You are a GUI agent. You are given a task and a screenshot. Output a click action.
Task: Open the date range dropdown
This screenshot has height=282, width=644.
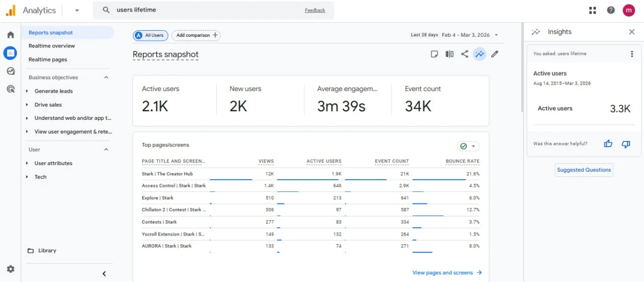pos(455,35)
